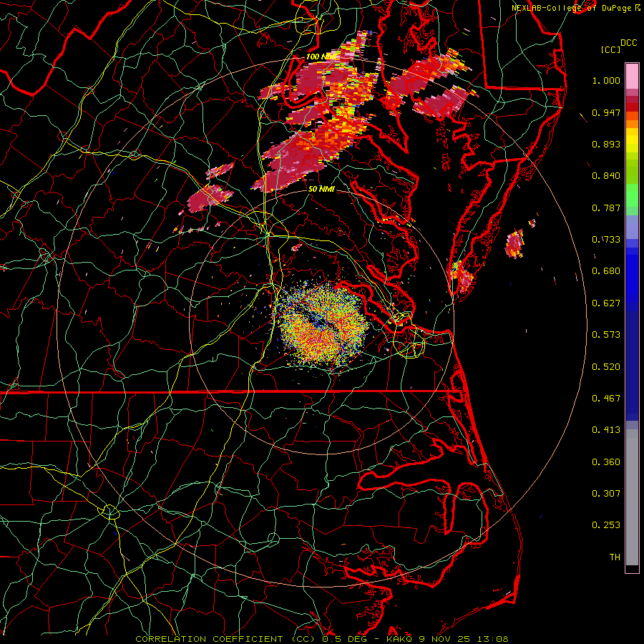
Task: Click the 0.360 scale value
Action: [606, 462]
